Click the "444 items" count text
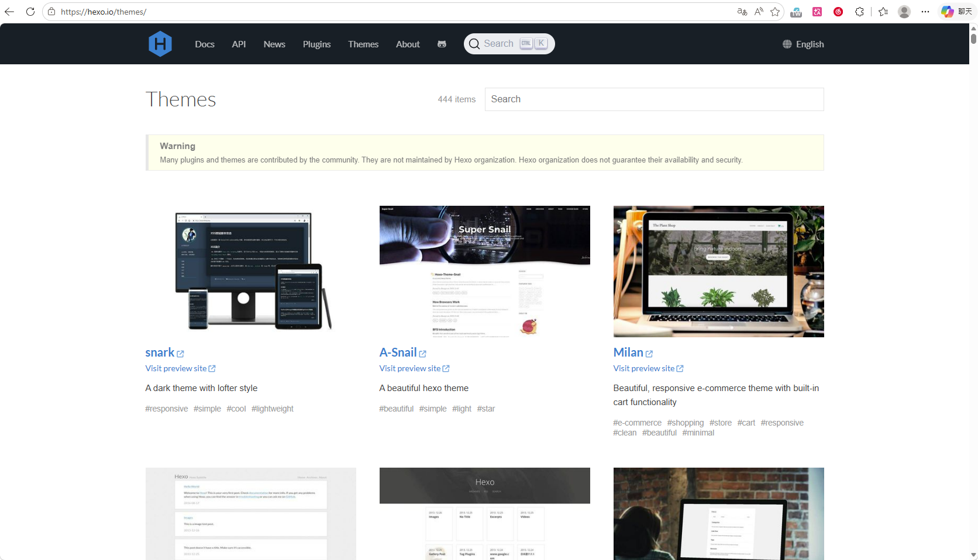The height and width of the screenshot is (560, 978). click(x=457, y=99)
